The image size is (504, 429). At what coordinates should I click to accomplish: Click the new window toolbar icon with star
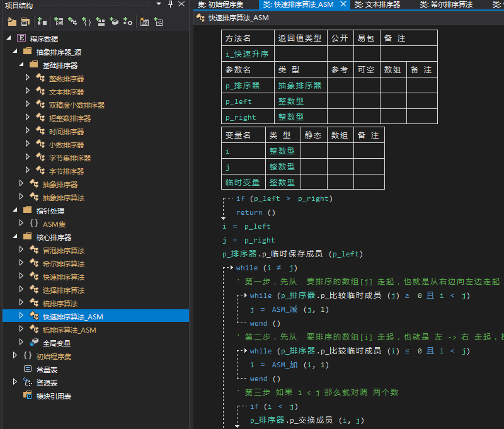click(x=144, y=22)
